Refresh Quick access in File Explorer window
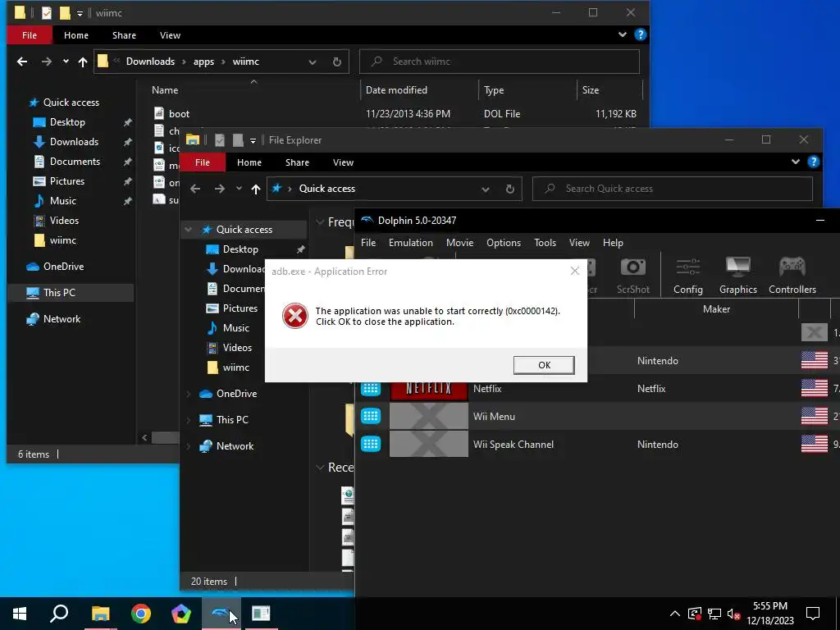 (510, 189)
